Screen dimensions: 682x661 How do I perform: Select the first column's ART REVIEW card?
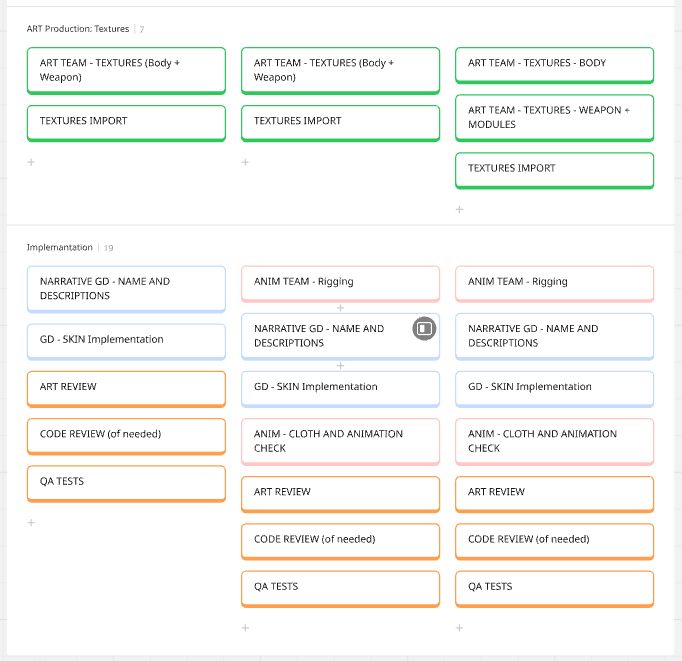(126, 388)
